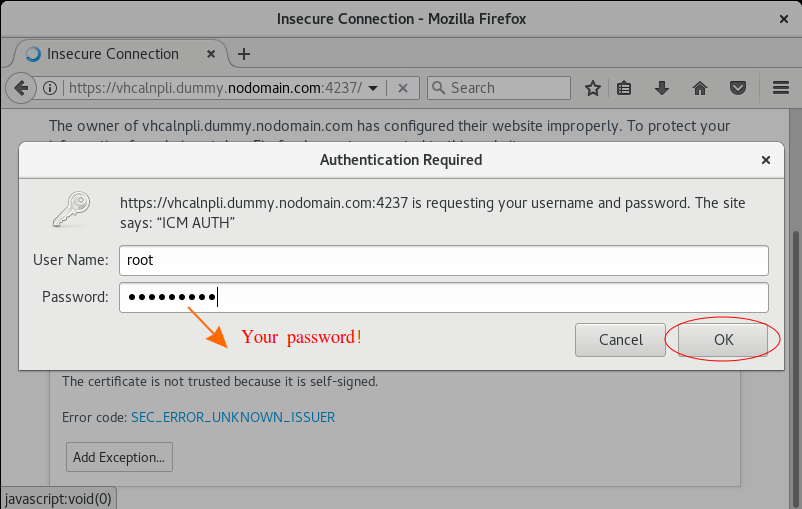Click the 'Error code:' label
802x509 pixels.
coord(95,417)
